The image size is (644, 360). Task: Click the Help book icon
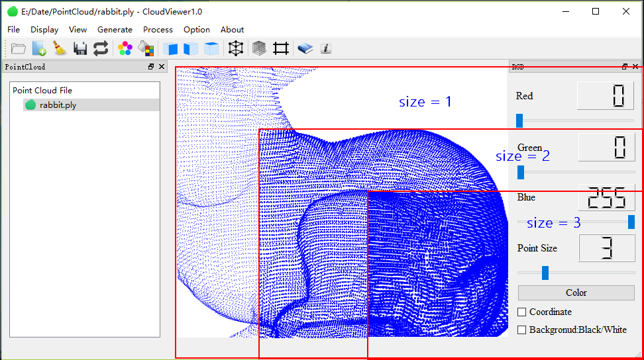[x=305, y=48]
